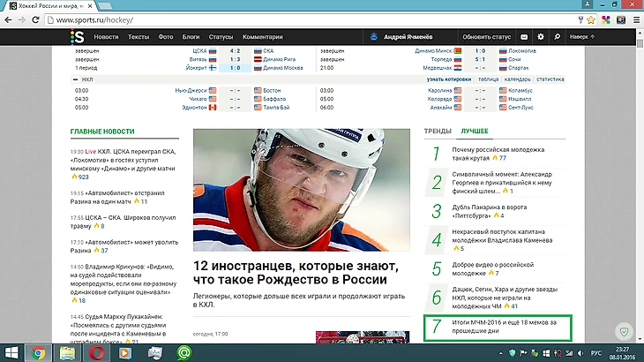This screenshot has height=362, width=644.
Task: Click the search magnifier icon
Action: [557, 37]
